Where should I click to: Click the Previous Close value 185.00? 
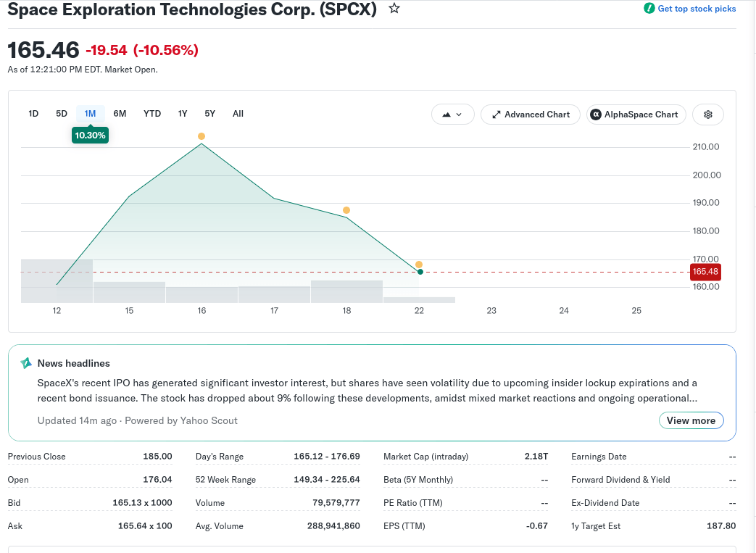[157, 457]
